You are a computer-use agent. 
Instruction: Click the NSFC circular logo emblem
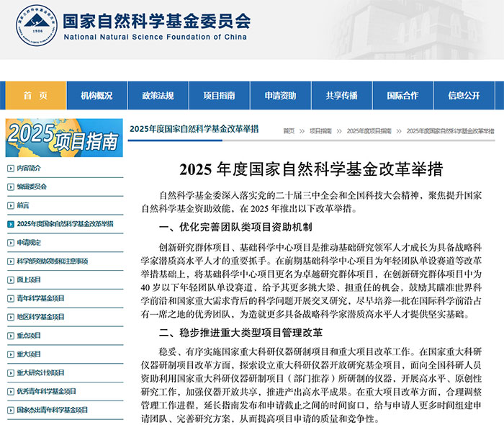[37, 26]
